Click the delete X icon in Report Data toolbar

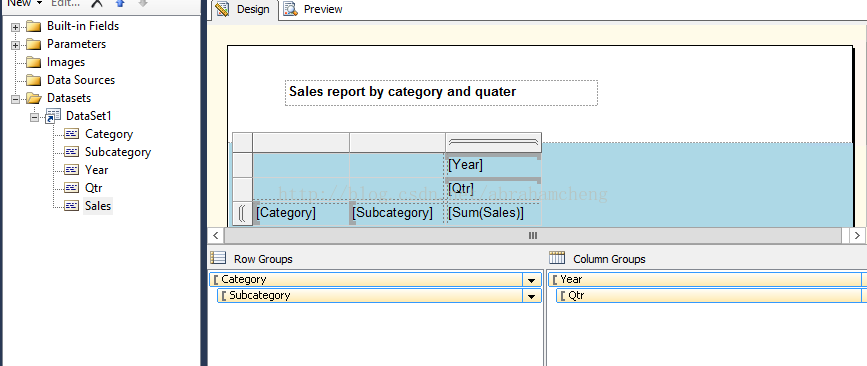pos(97,3)
